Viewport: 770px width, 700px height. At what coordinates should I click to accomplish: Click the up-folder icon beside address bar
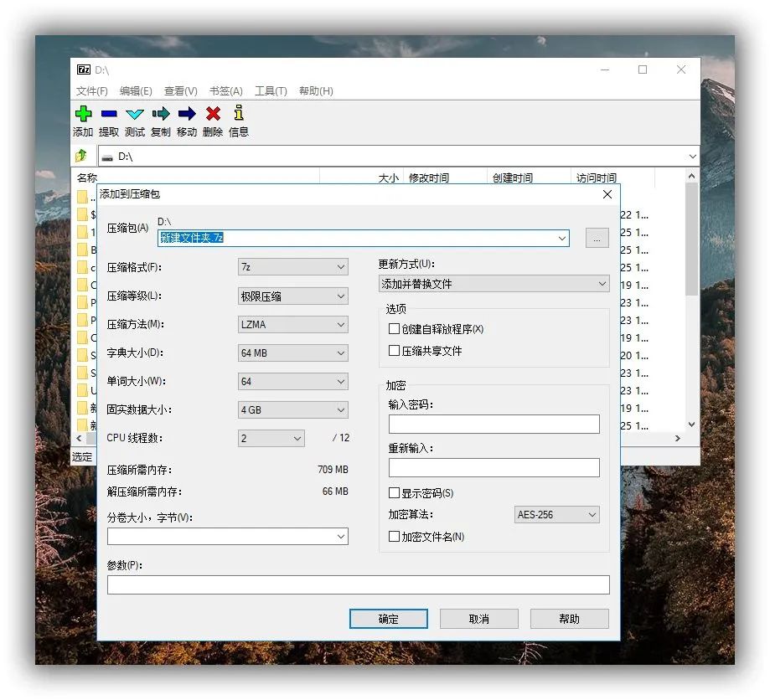81,156
